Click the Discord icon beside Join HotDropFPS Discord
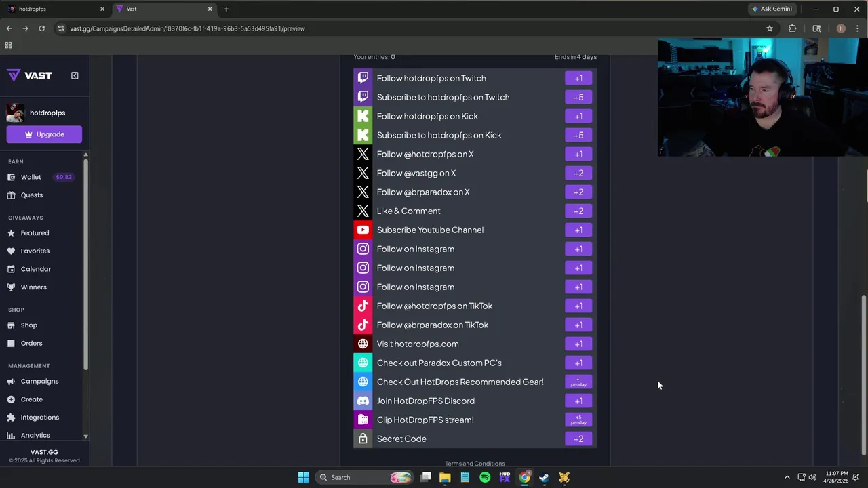The image size is (868, 488). tap(363, 401)
